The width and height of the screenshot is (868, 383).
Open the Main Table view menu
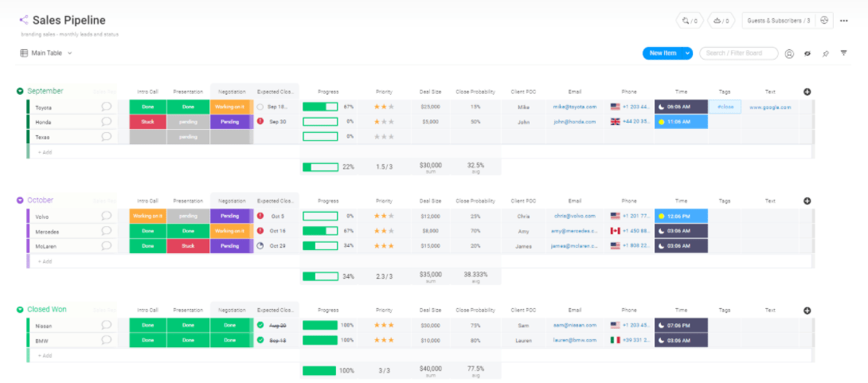[46, 53]
